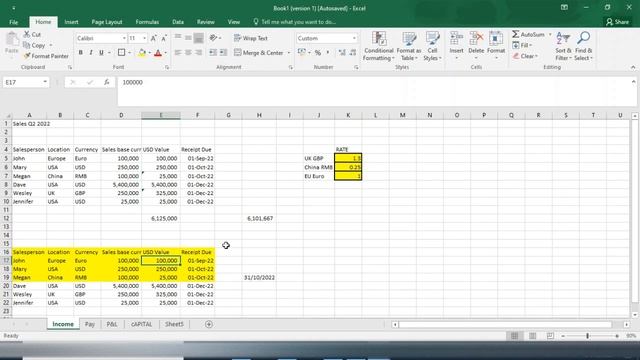Screen dimensions: 640x360
Task: Click Decrease Decimal icon
Action: [x=353, y=53]
